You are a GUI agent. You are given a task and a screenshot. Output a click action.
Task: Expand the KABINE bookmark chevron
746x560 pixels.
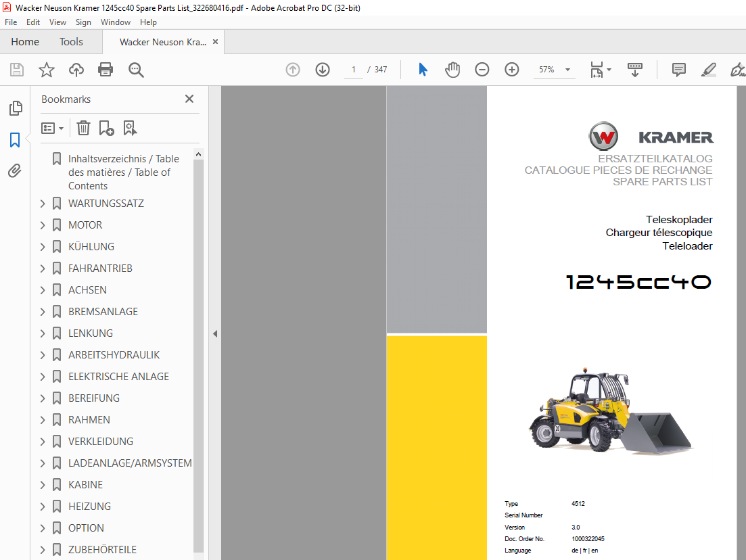tap(43, 485)
